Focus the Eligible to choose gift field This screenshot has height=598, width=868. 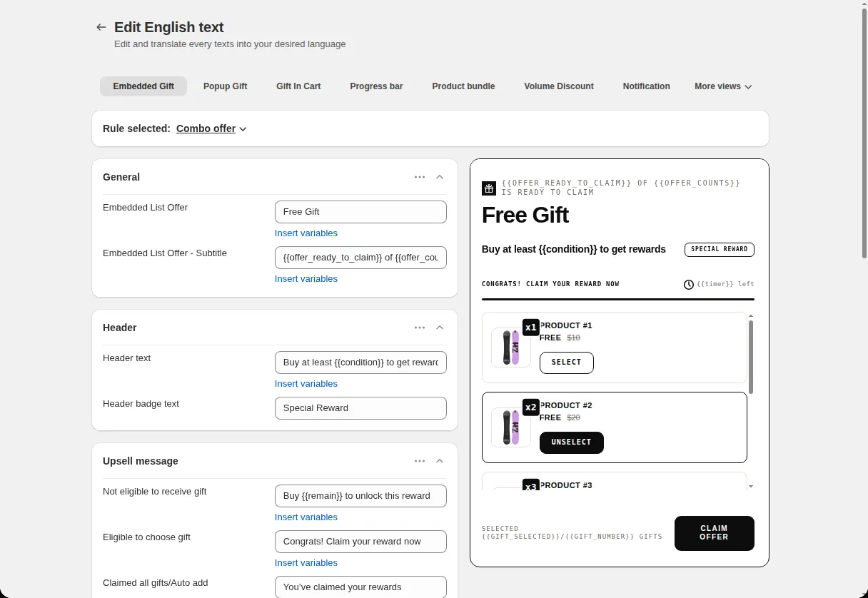pos(360,542)
